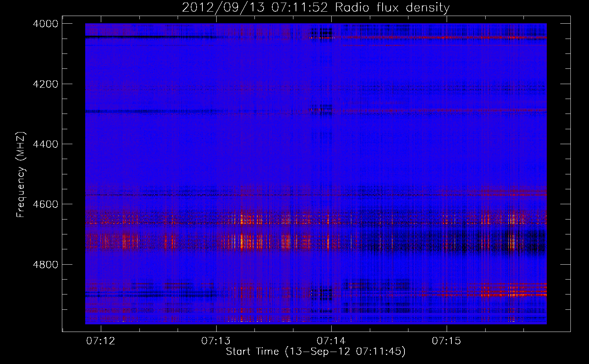Screen dimensions: 589x364
Task: Click the 07:15 time tick label
Action: pyautogui.click(x=447, y=341)
